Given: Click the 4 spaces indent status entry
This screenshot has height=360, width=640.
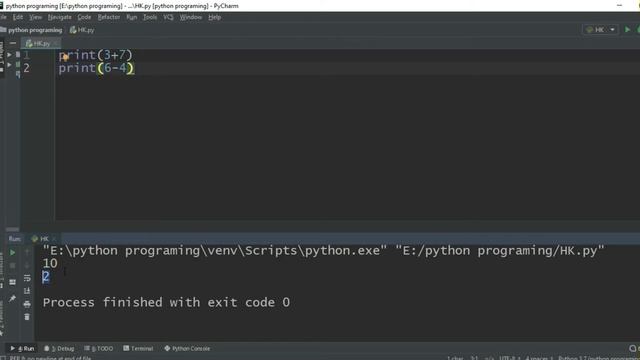Looking at the screenshot, I should 539,358.
